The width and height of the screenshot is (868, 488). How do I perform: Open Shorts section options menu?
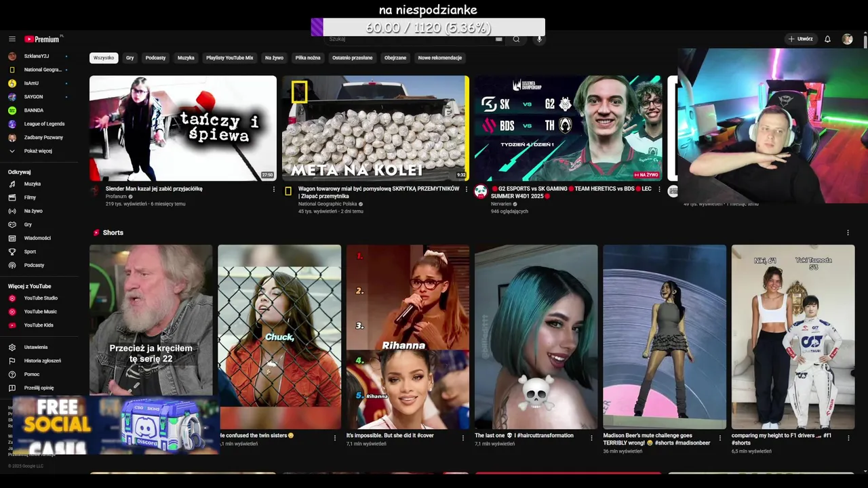848,232
